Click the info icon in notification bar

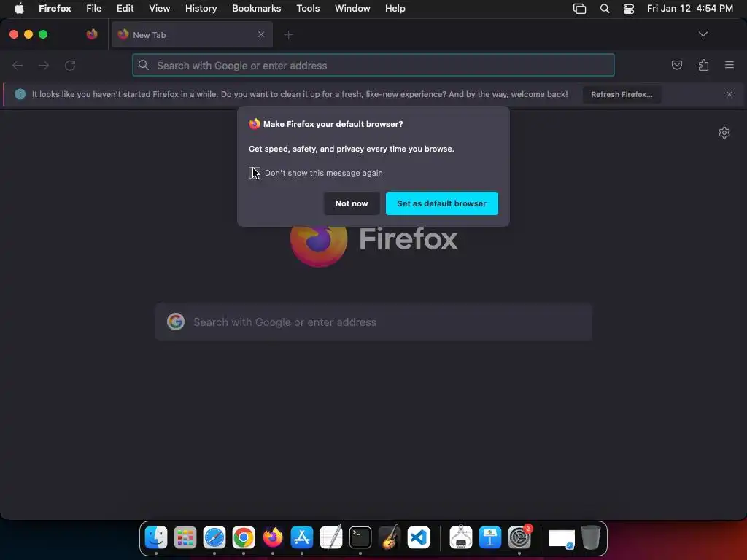point(20,94)
